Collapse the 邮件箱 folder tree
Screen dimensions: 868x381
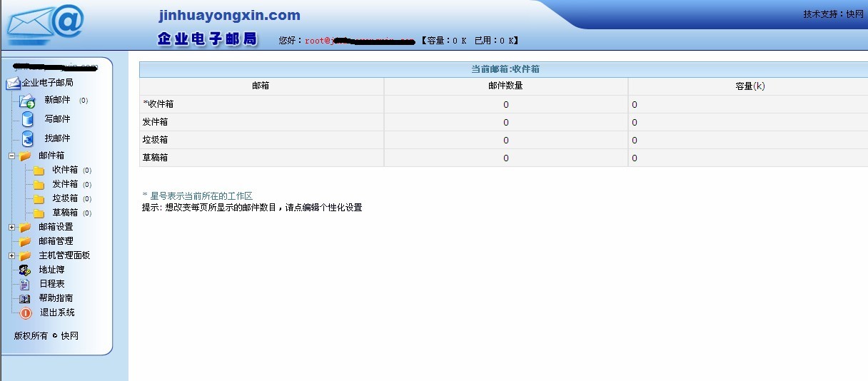tap(11, 156)
